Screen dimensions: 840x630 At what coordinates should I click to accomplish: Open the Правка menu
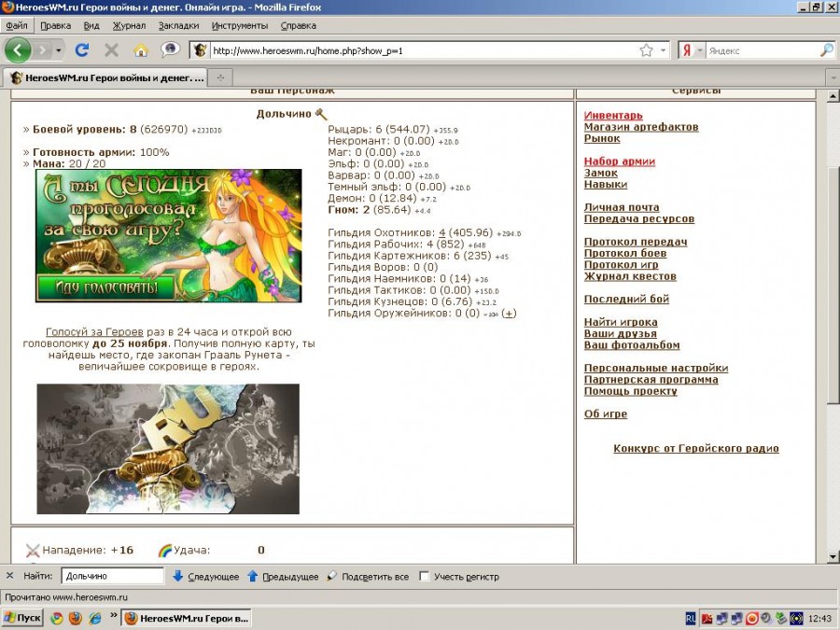coord(56,25)
